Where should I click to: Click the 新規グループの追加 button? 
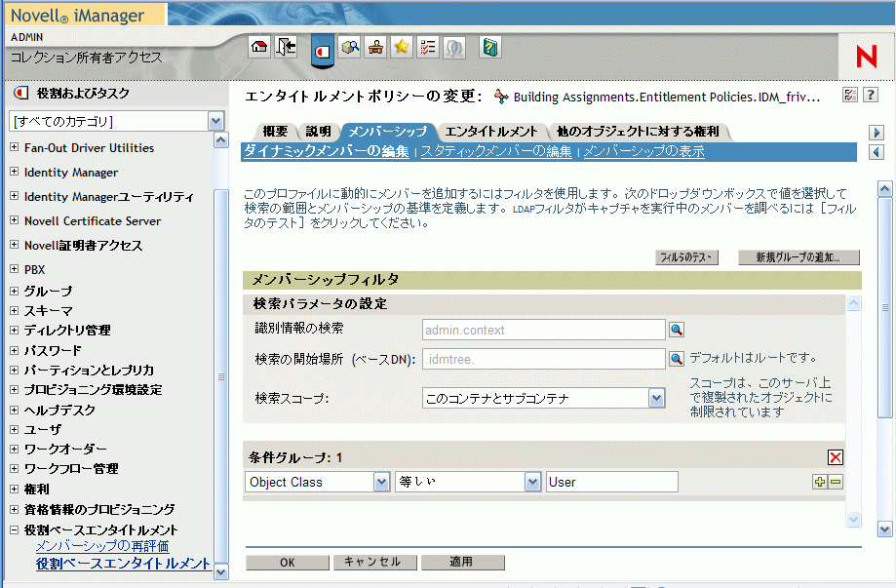pos(799,257)
